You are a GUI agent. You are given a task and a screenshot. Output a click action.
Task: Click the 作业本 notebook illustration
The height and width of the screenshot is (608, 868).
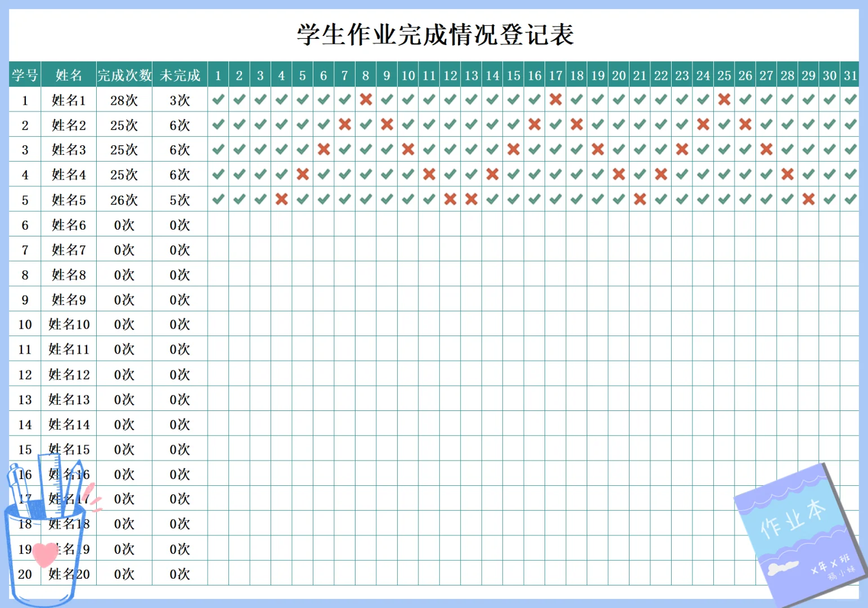click(x=799, y=535)
